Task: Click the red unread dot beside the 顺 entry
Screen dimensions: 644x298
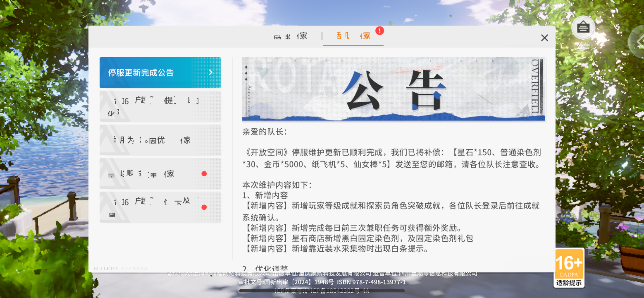Action: click(204, 174)
